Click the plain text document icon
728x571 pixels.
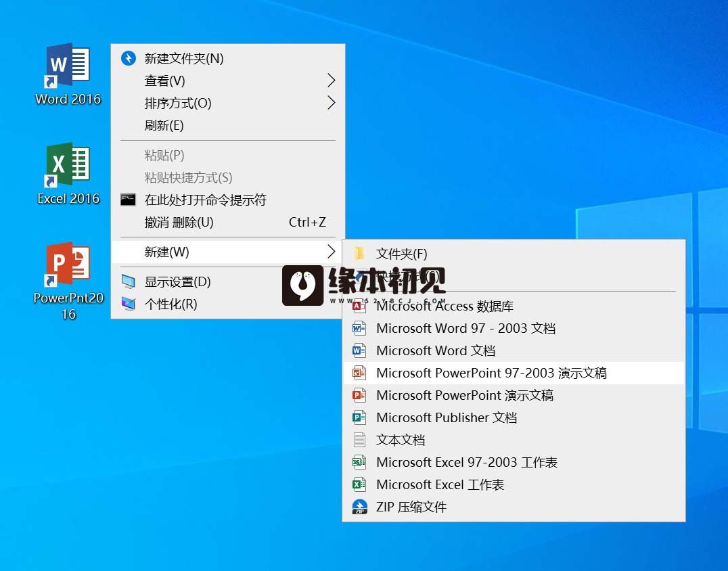click(359, 440)
